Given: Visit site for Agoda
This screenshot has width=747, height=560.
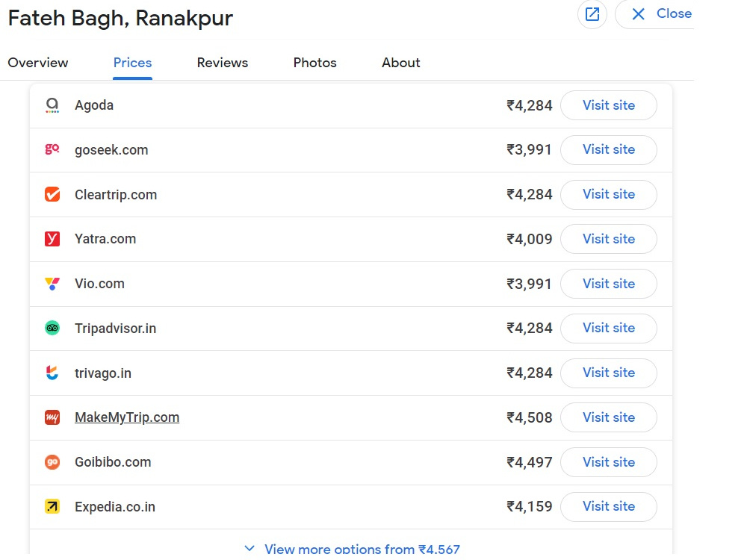Looking at the screenshot, I should tap(608, 105).
